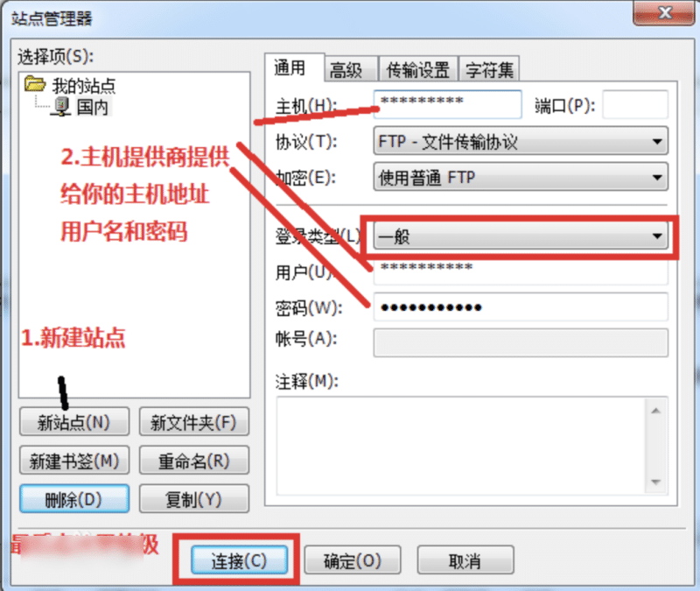
Task: Select the 我的站点 folder icon
Action: point(35,84)
